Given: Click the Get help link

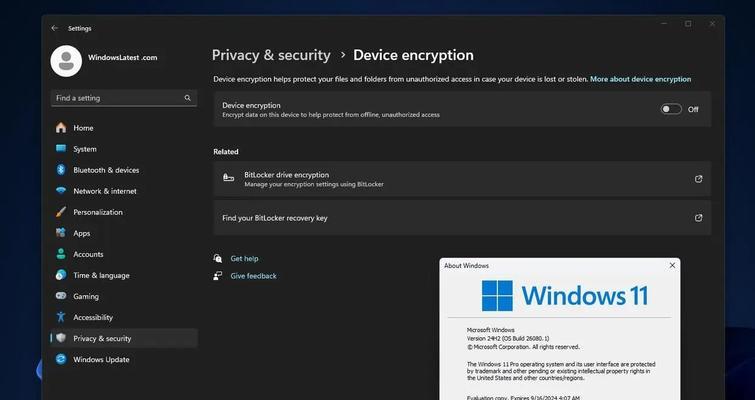Looking at the screenshot, I should 244,258.
